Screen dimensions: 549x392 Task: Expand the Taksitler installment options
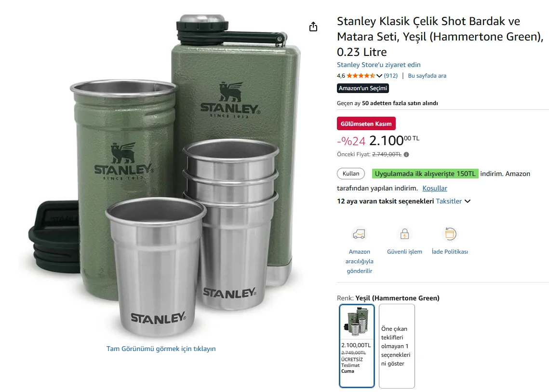[453, 201]
